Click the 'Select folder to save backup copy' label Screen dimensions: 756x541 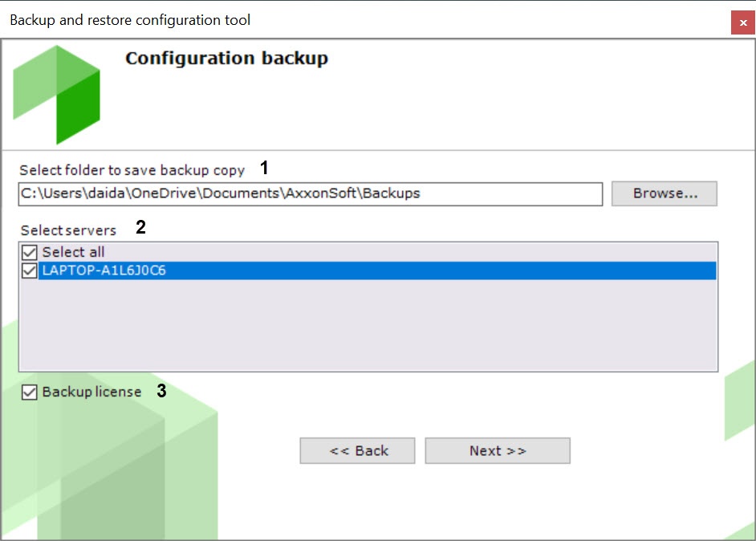(x=132, y=169)
